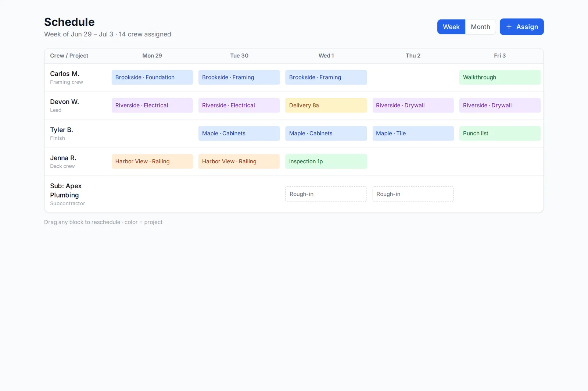The height and width of the screenshot is (391, 588).
Task: Select crew member Carlos M.
Action: [65, 74]
